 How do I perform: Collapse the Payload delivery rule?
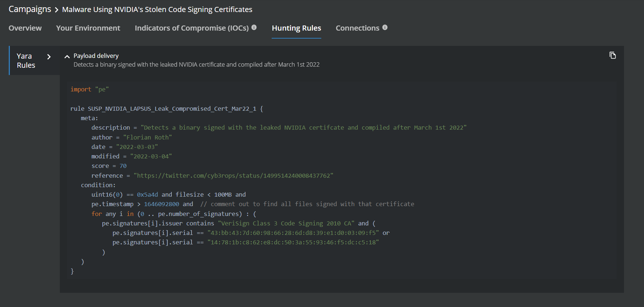[67, 56]
